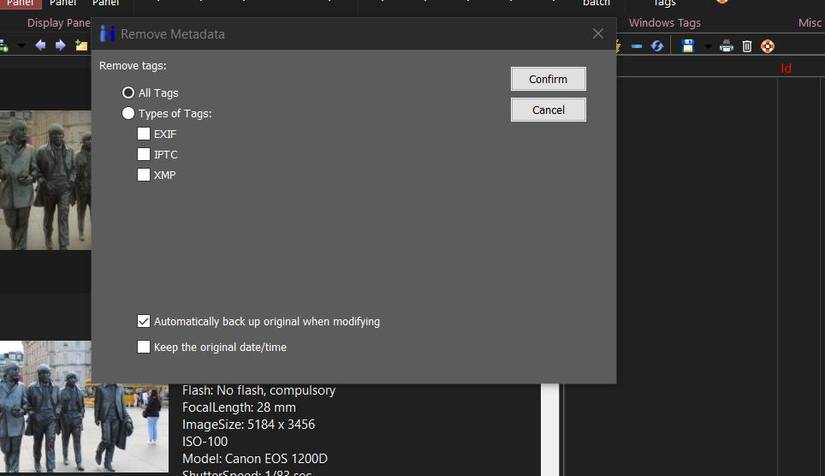Select the Types of Tags radio option
Viewport: 825px width, 476px height.
point(128,113)
